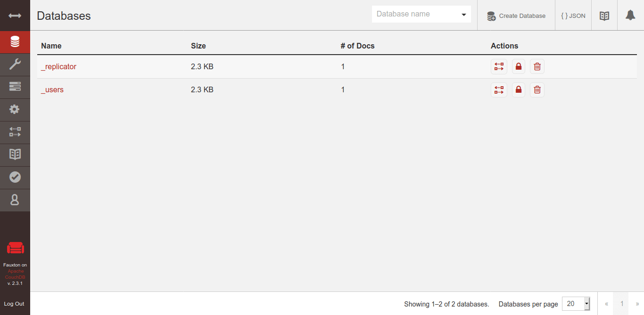This screenshot has width=644, height=315.
Task: Open Replication from the sidebar
Action: click(x=15, y=132)
